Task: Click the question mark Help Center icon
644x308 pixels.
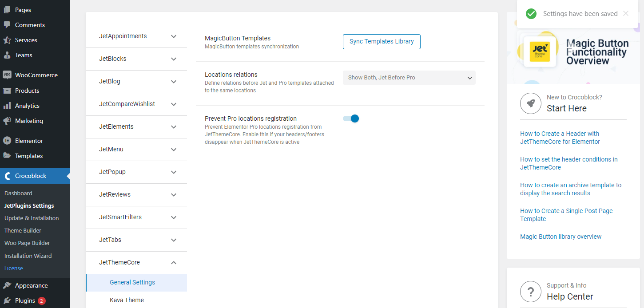Action: 531,292
